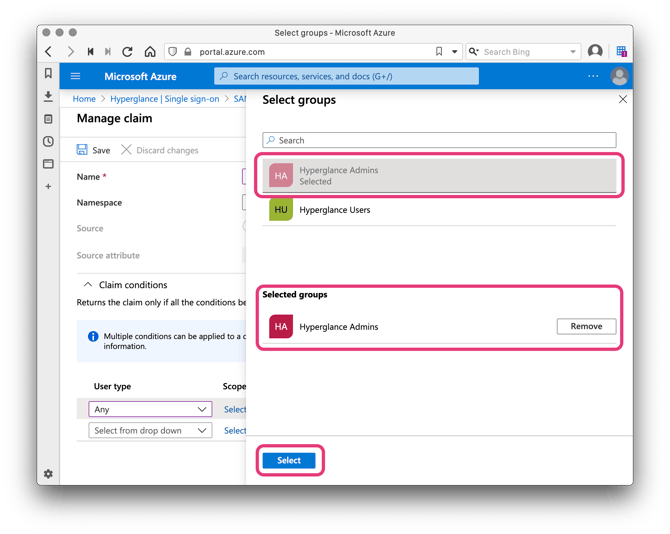Go to the browser home page
Viewport: 670px width, 534px height.
[150, 52]
